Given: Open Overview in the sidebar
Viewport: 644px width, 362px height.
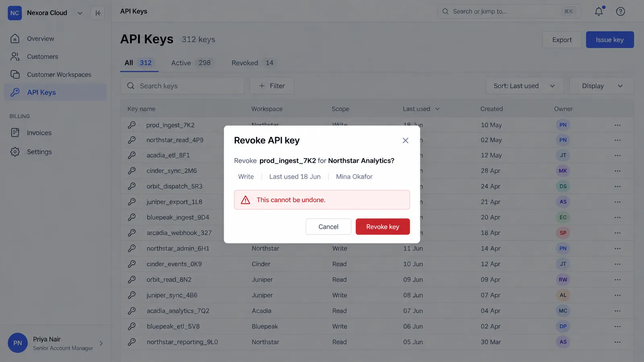Looking at the screenshot, I should (56, 39).
